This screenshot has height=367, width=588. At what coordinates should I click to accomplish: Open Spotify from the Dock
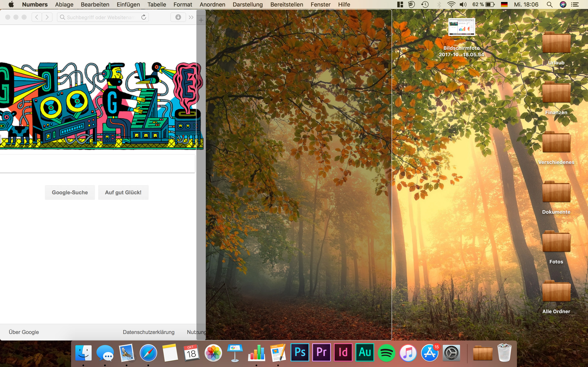click(x=386, y=353)
